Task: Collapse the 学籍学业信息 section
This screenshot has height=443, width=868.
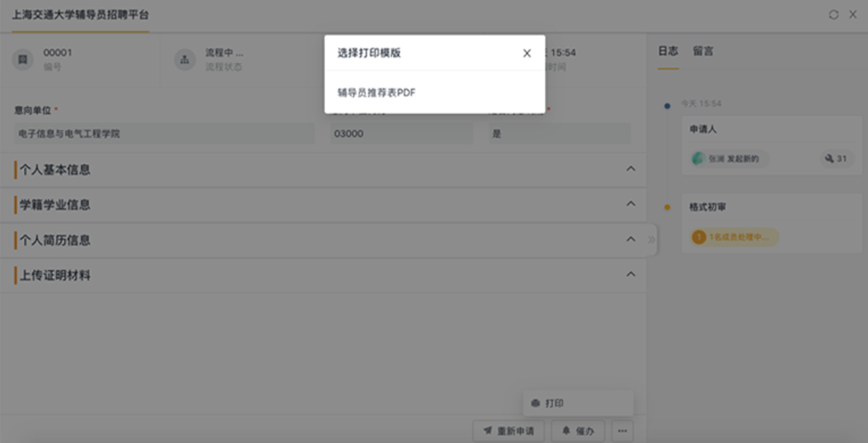Action: (631, 204)
